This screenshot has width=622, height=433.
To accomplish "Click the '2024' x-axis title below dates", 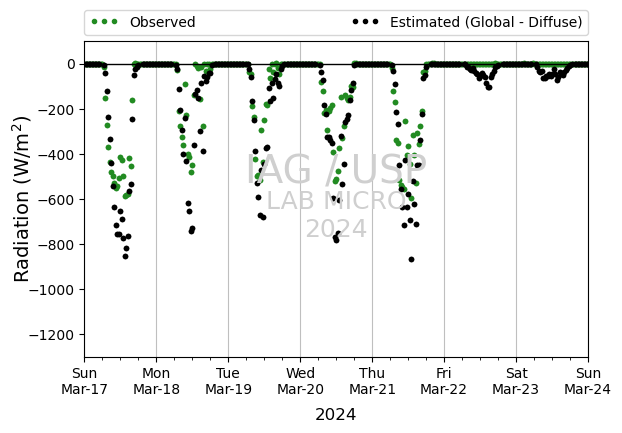I will [336, 415].
